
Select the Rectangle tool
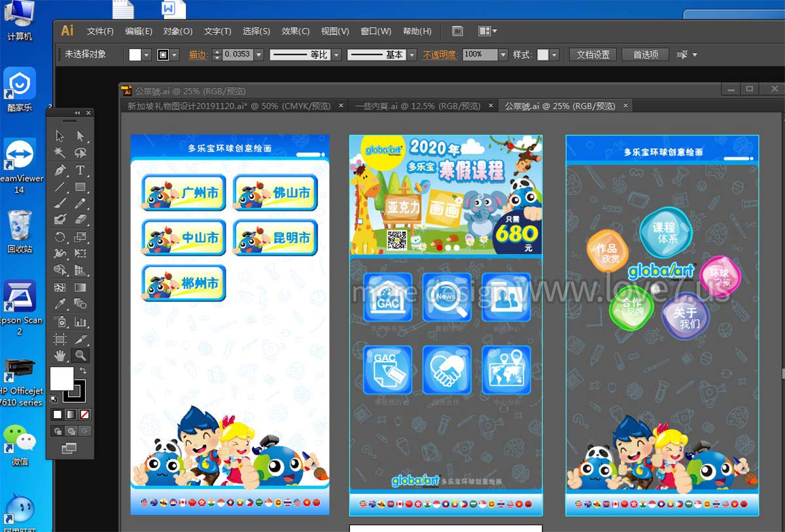[x=80, y=186]
